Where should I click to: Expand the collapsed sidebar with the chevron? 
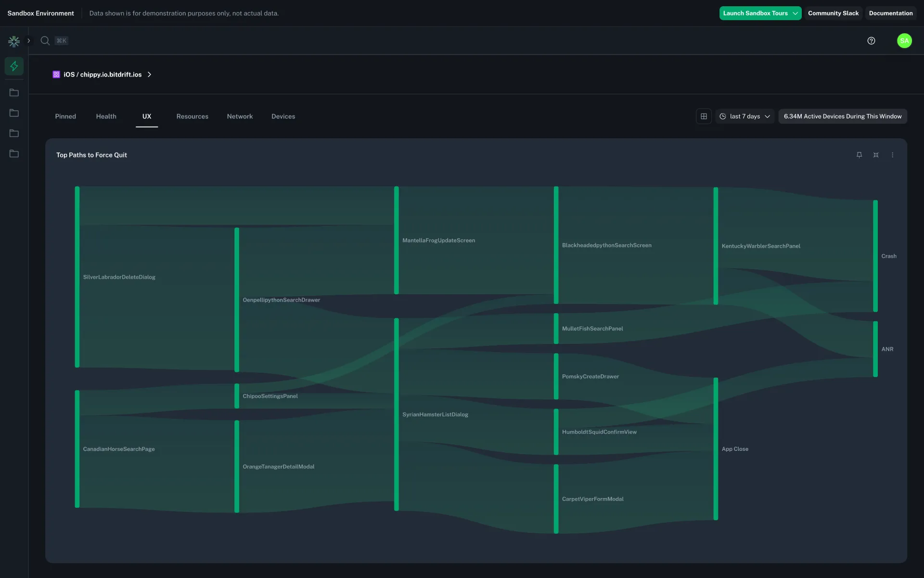pyautogui.click(x=28, y=40)
